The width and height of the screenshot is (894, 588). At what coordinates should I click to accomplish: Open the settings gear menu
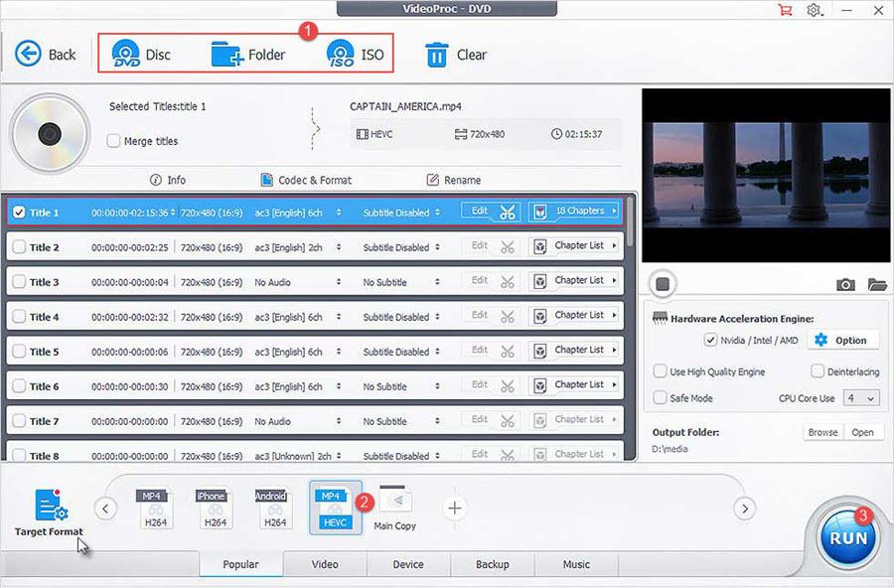(x=815, y=10)
